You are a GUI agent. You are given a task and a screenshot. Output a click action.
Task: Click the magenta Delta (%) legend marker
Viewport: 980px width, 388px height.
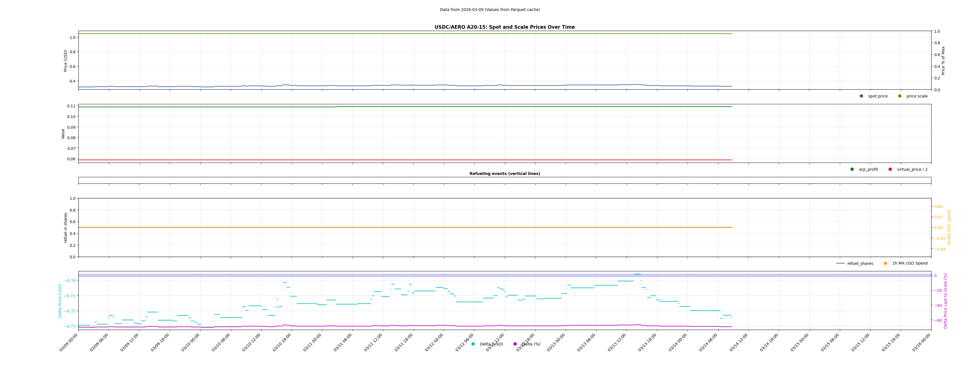point(515,344)
